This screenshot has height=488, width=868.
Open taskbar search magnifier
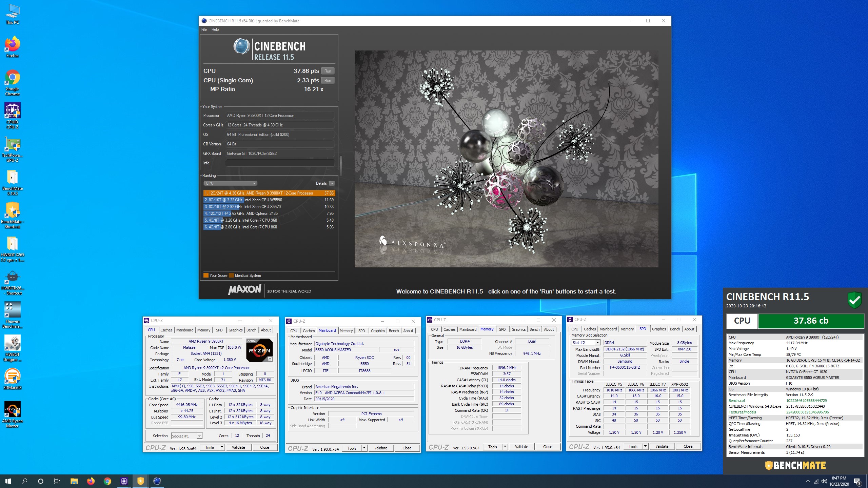point(24,481)
